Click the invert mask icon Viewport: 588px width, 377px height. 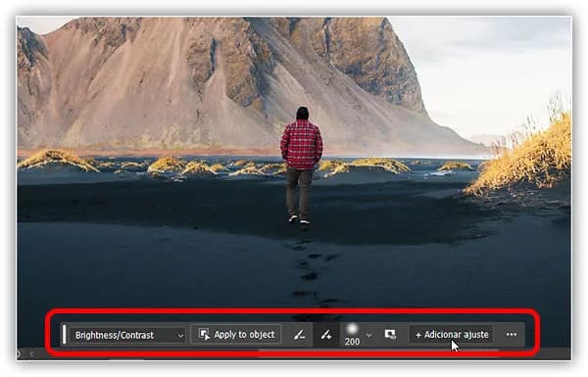pyautogui.click(x=390, y=334)
